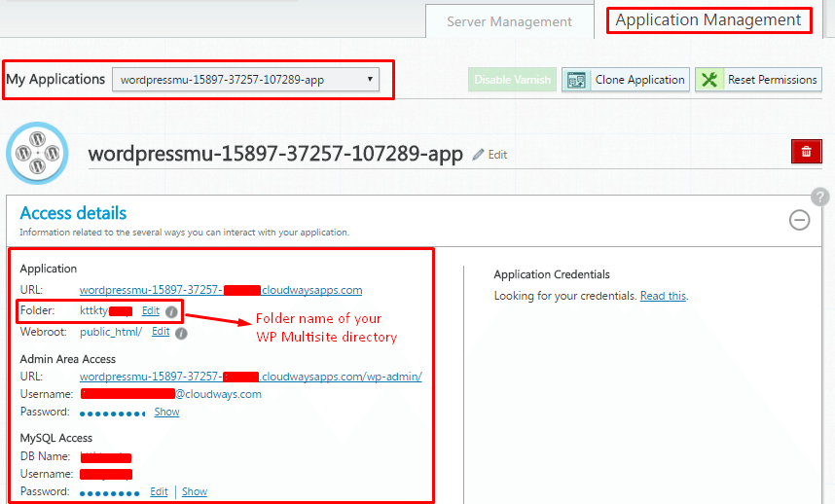Collapse the Access details section

click(799, 220)
